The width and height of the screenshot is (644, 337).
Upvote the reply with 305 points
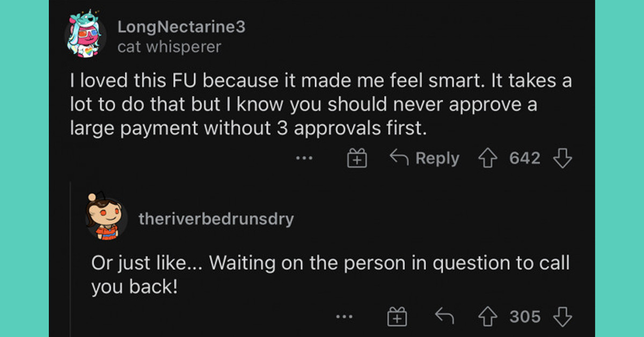489,317
